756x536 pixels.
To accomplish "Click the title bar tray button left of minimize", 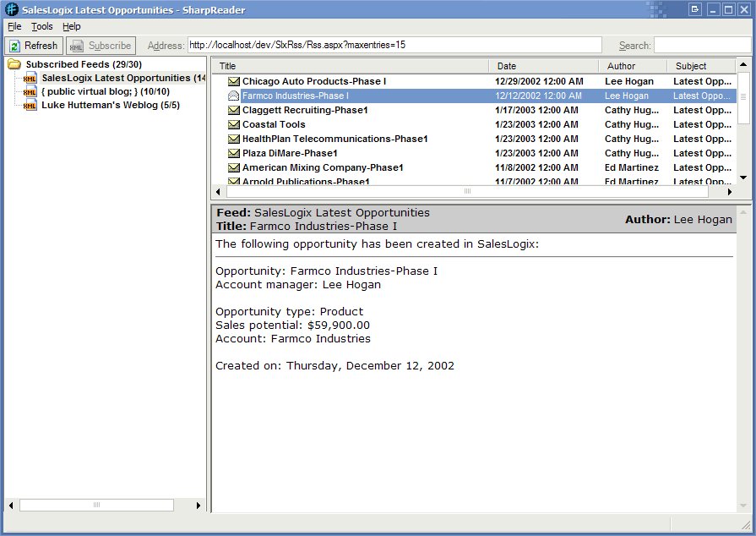I will click(x=695, y=9).
